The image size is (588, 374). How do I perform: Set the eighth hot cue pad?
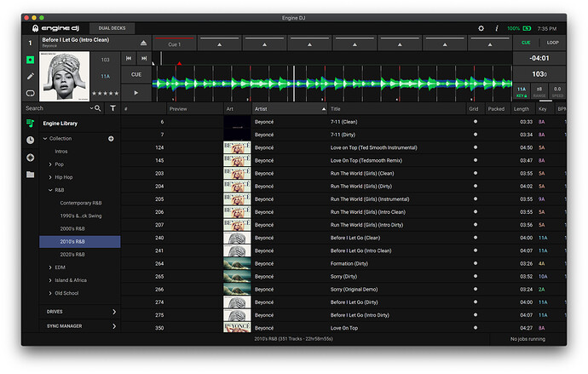click(490, 43)
